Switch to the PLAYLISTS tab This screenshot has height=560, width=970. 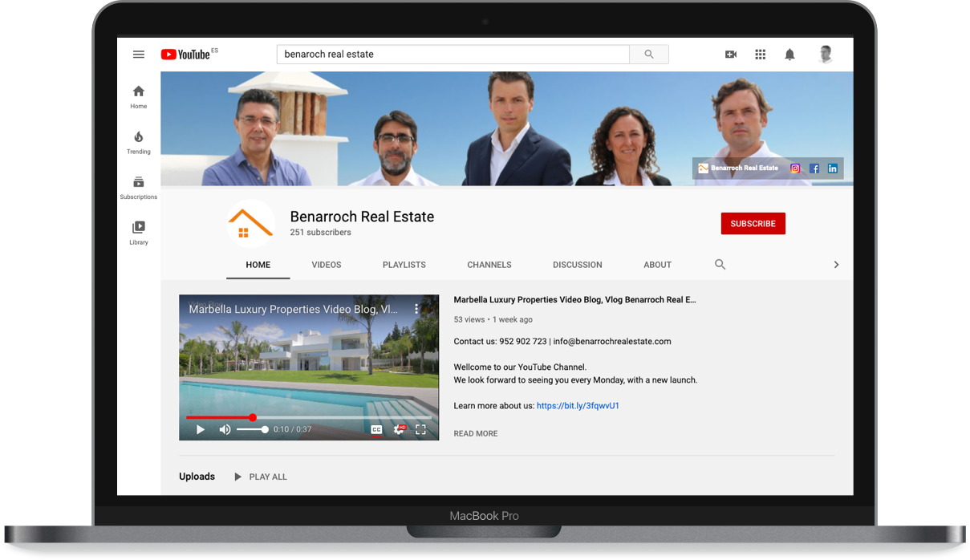[404, 265]
